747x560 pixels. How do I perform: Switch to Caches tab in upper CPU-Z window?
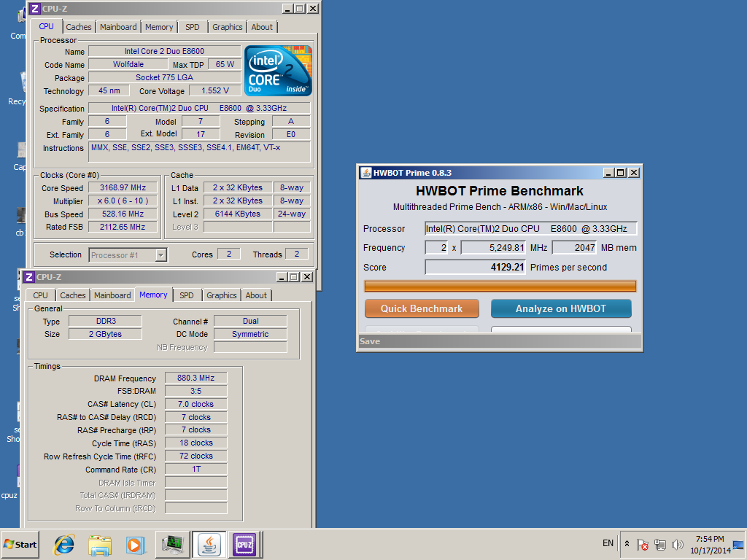[x=79, y=27]
